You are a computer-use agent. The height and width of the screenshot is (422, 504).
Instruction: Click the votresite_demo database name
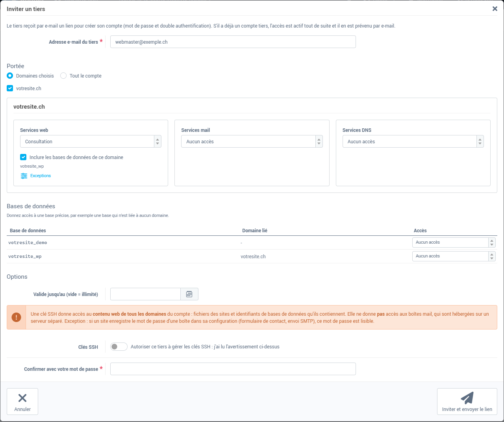[x=28, y=242]
